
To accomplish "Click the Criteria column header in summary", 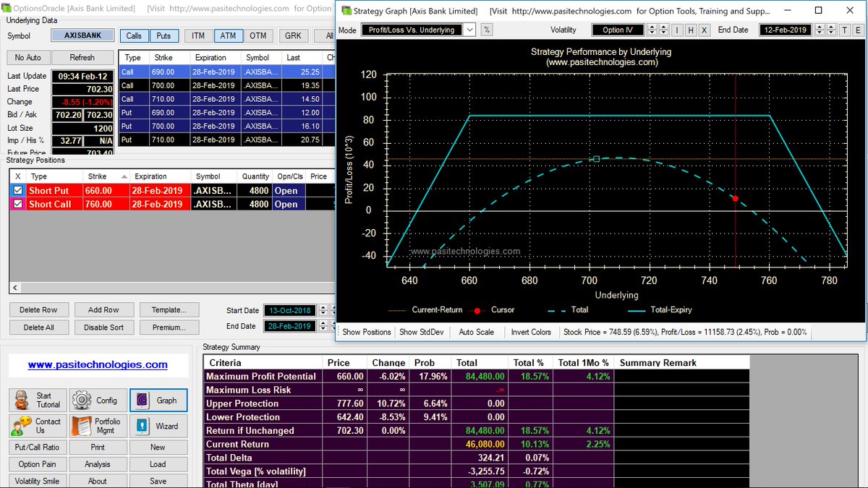I will (263, 363).
